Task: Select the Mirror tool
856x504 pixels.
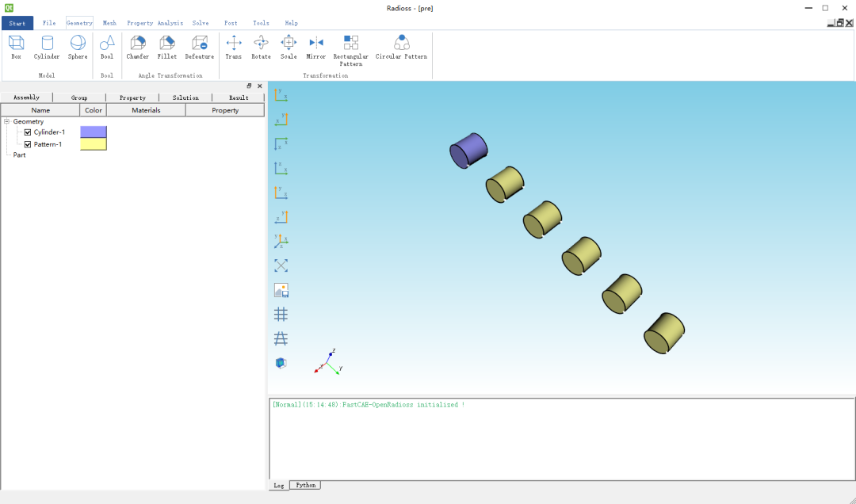Action: click(316, 47)
